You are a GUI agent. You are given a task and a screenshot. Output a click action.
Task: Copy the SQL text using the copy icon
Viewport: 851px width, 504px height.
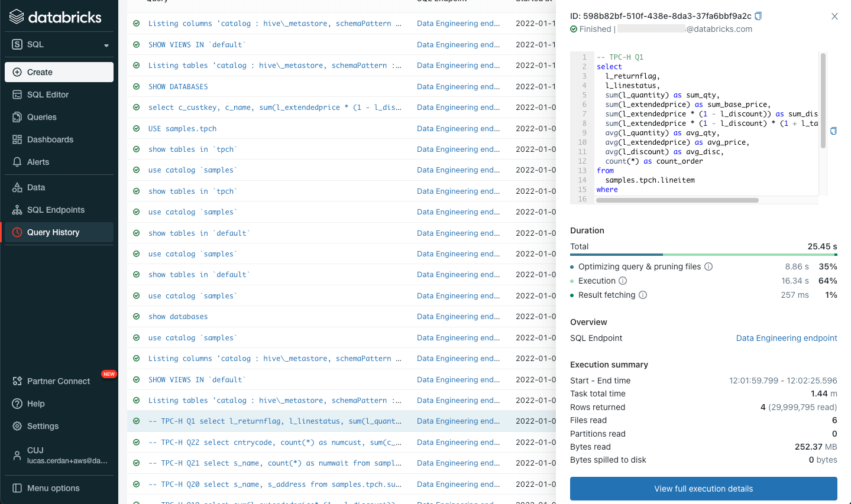pos(834,131)
